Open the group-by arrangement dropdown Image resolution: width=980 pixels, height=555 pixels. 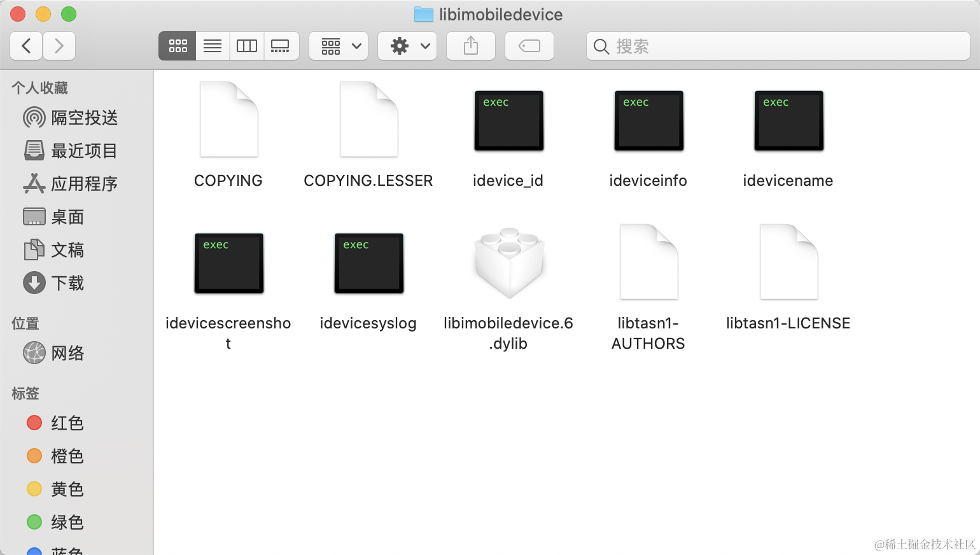click(x=339, y=46)
